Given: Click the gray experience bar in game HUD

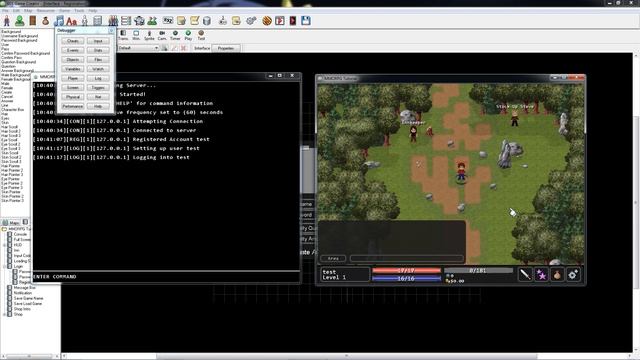Looking at the screenshot, I should coord(478,270).
